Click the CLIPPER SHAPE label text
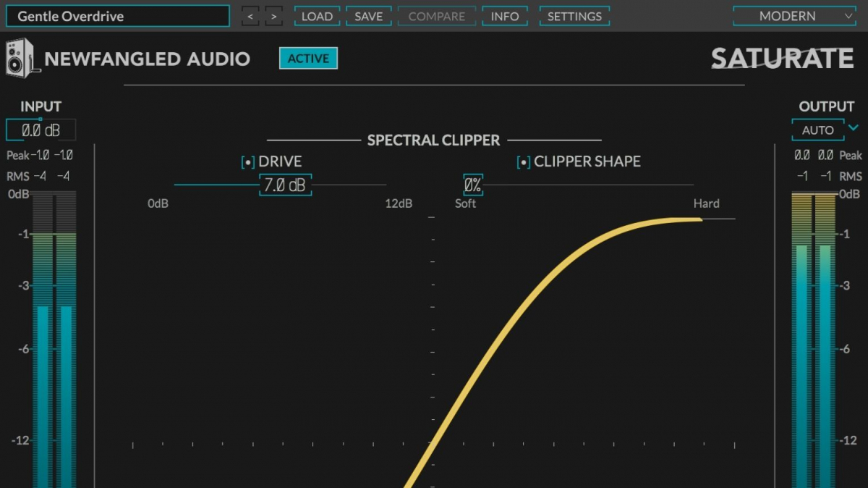Viewport: 868px width, 488px height. point(587,161)
